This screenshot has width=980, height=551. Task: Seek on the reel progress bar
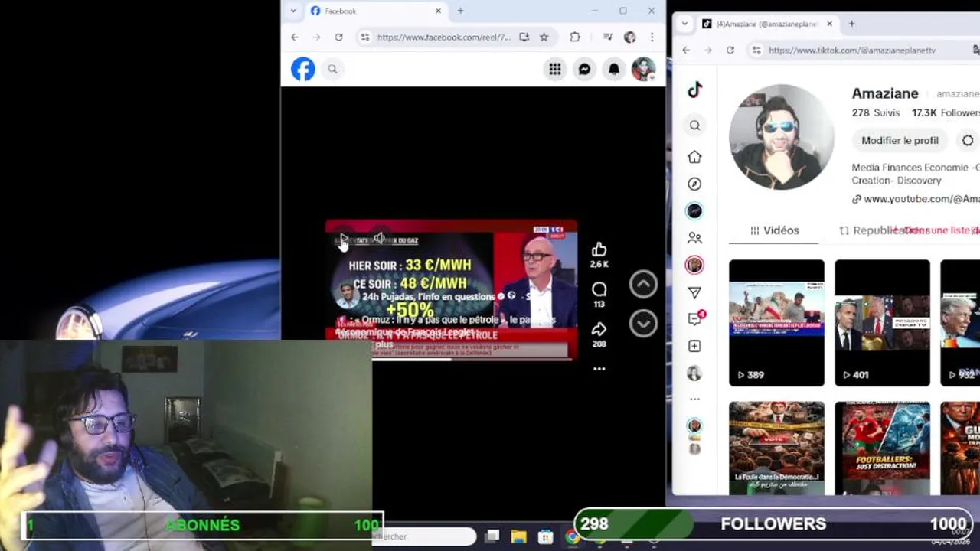click(x=451, y=358)
